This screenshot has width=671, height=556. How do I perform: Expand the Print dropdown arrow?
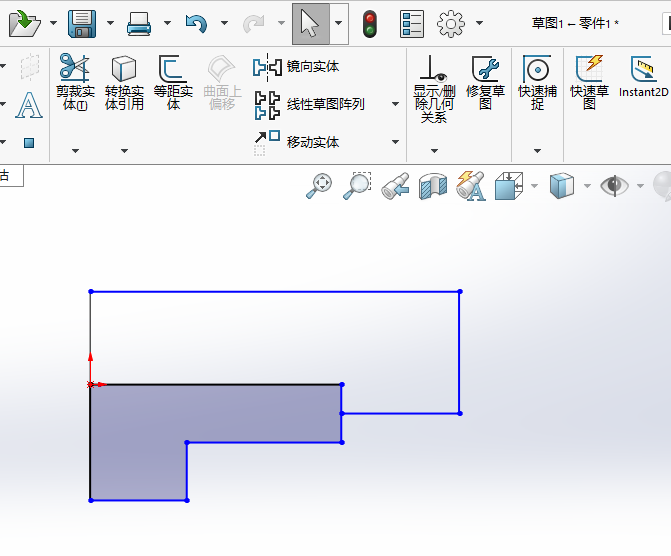pos(167,23)
